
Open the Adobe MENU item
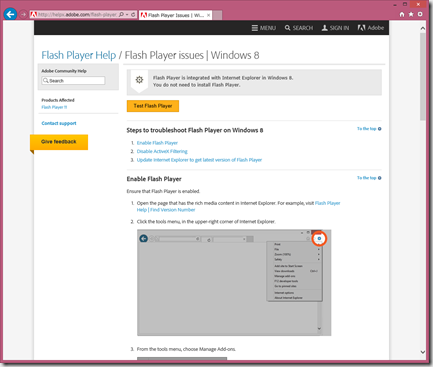[264, 28]
